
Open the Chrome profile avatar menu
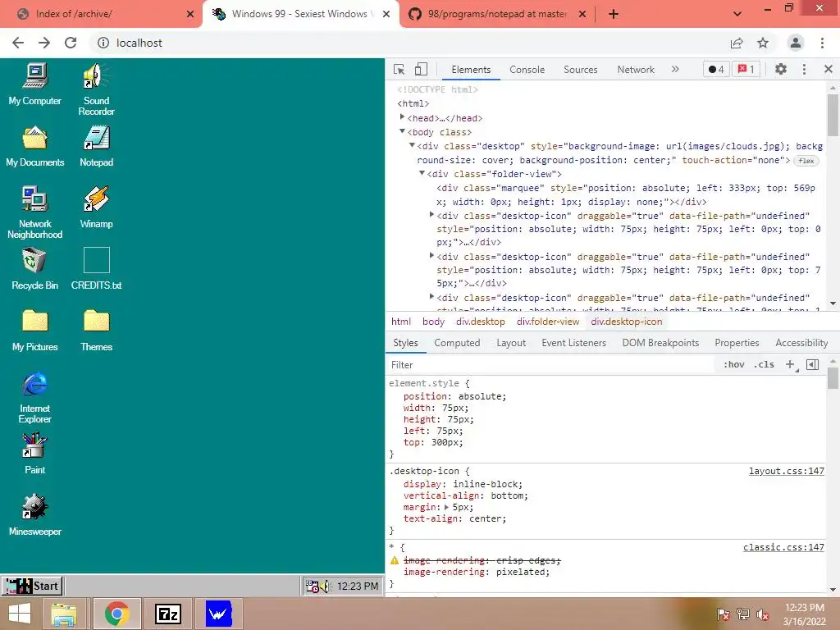796,43
